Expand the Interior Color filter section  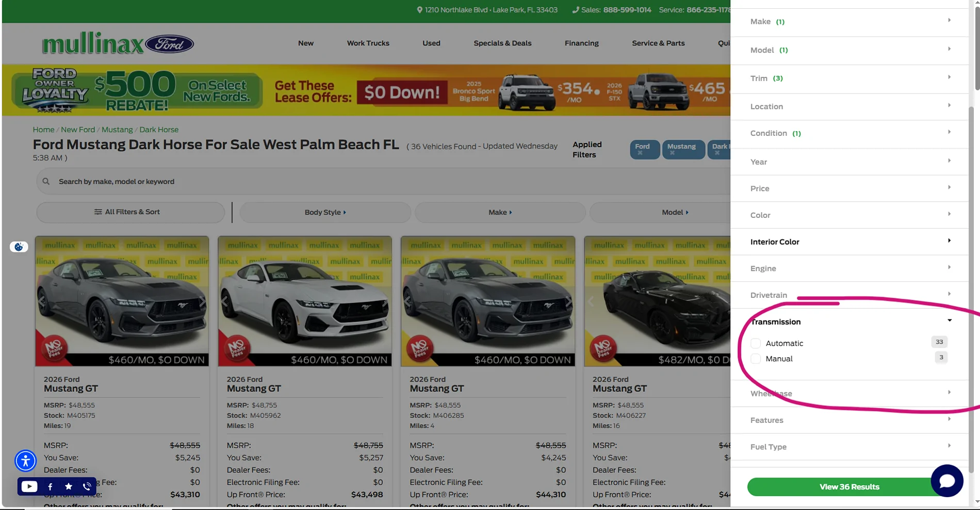click(849, 242)
